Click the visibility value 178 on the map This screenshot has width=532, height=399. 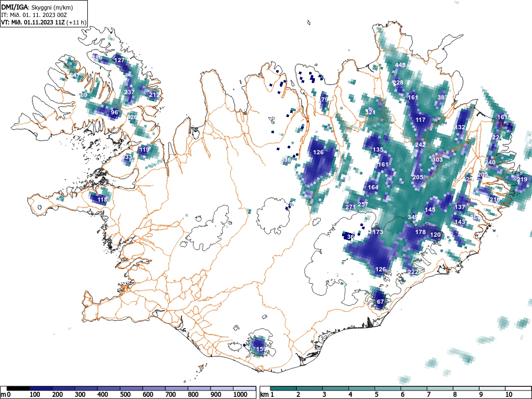420,232
